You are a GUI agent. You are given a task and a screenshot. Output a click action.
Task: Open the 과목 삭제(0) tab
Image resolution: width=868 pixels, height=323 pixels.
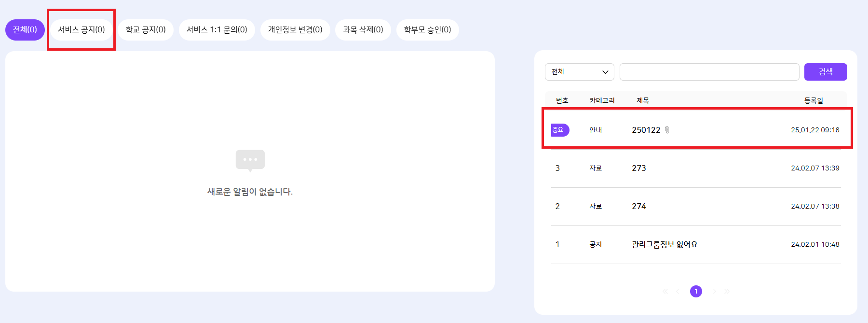pos(363,30)
